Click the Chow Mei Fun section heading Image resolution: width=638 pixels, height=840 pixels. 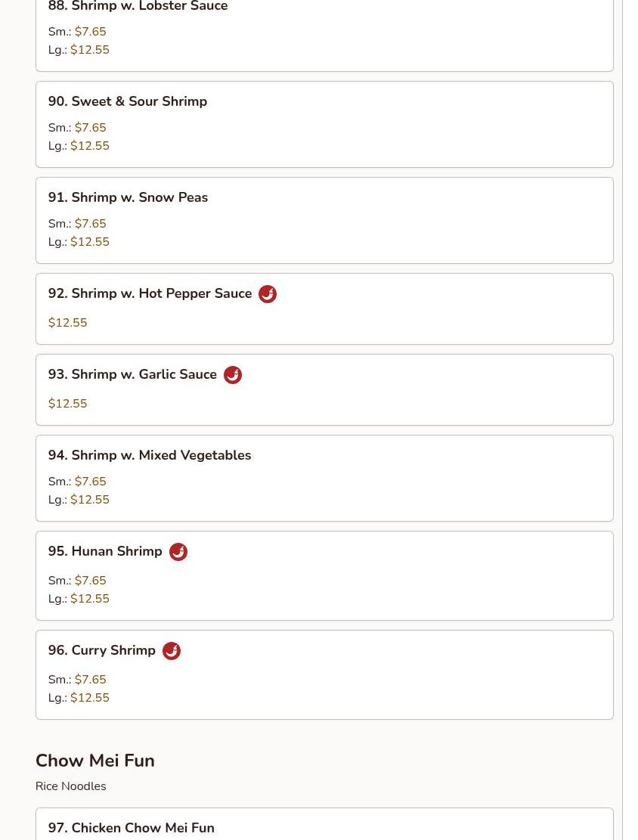pyautogui.click(x=94, y=760)
